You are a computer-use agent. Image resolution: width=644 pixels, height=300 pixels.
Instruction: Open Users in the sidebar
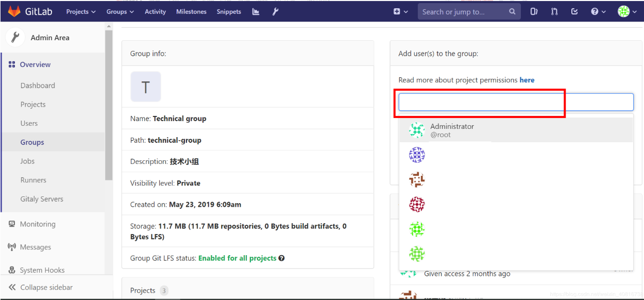pyautogui.click(x=29, y=123)
